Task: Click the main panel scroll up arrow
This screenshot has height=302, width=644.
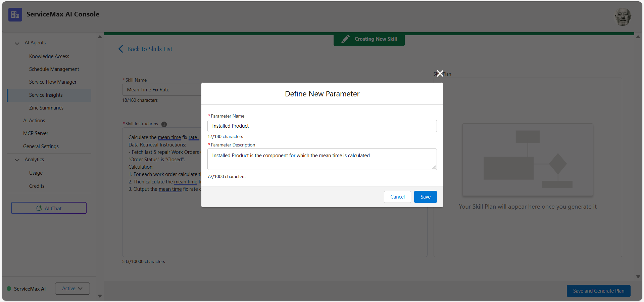Action: pyautogui.click(x=638, y=37)
